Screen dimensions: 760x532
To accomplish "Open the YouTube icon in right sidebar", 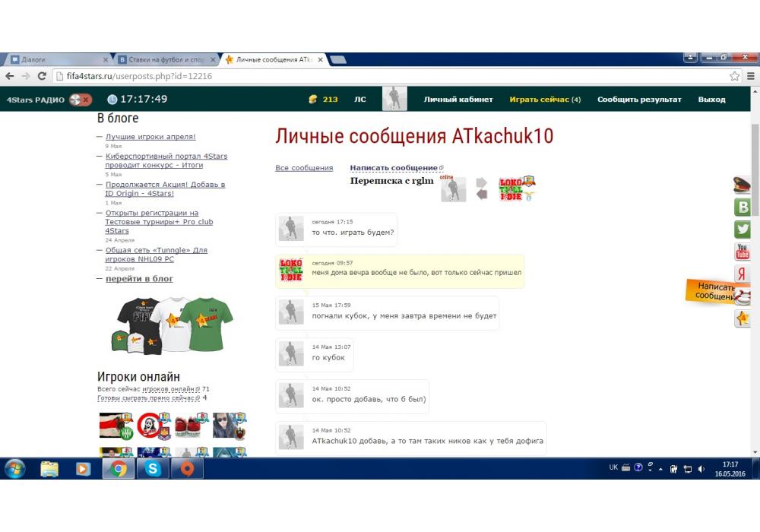I will coord(743,252).
